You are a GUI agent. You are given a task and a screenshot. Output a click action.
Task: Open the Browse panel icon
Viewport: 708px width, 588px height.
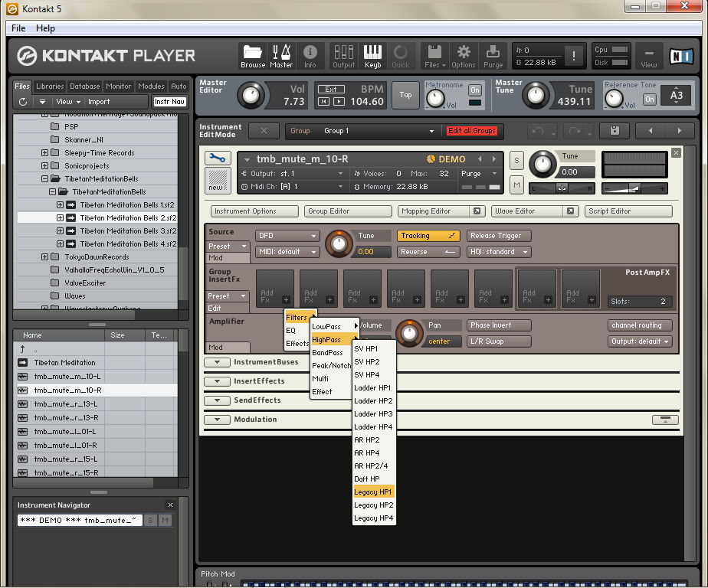(252, 56)
